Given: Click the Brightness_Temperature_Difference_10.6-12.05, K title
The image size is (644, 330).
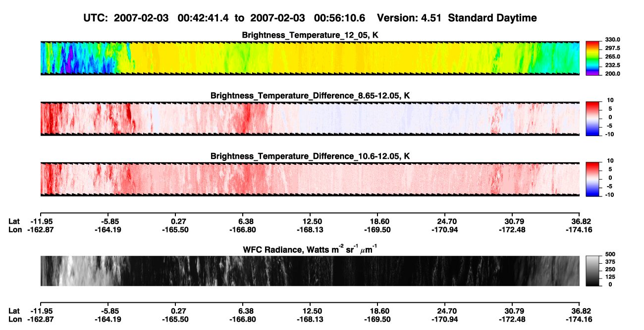Looking at the screenshot, I should pyautogui.click(x=310, y=156).
